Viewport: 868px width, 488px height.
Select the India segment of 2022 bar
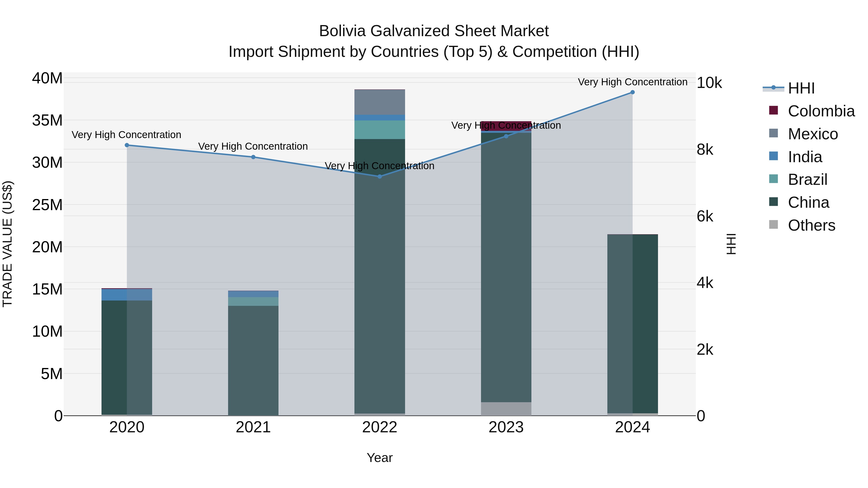pyautogui.click(x=380, y=118)
